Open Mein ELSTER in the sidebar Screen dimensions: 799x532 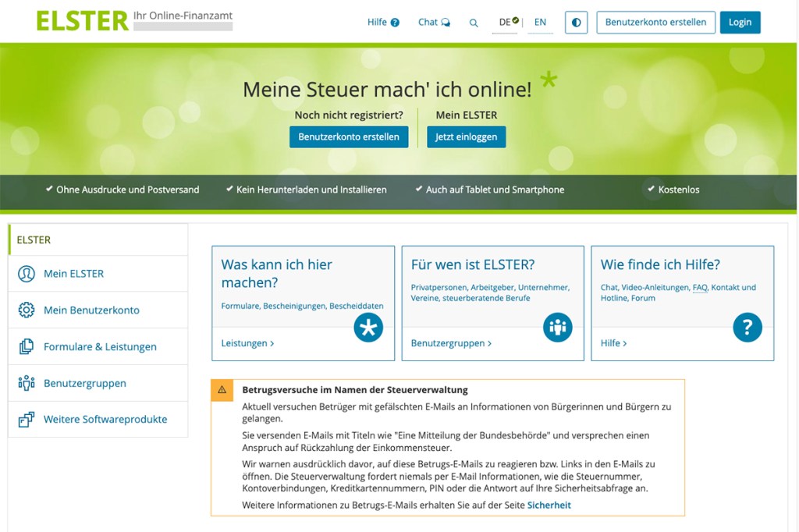pos(98,274)
